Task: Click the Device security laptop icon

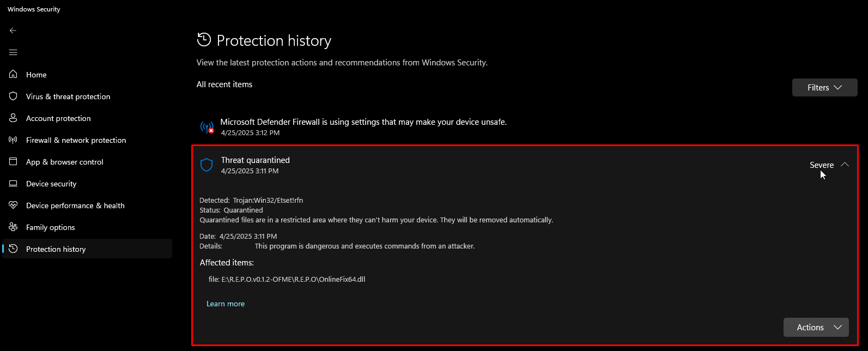Action: pyautogui.click(x=14, y=184)
